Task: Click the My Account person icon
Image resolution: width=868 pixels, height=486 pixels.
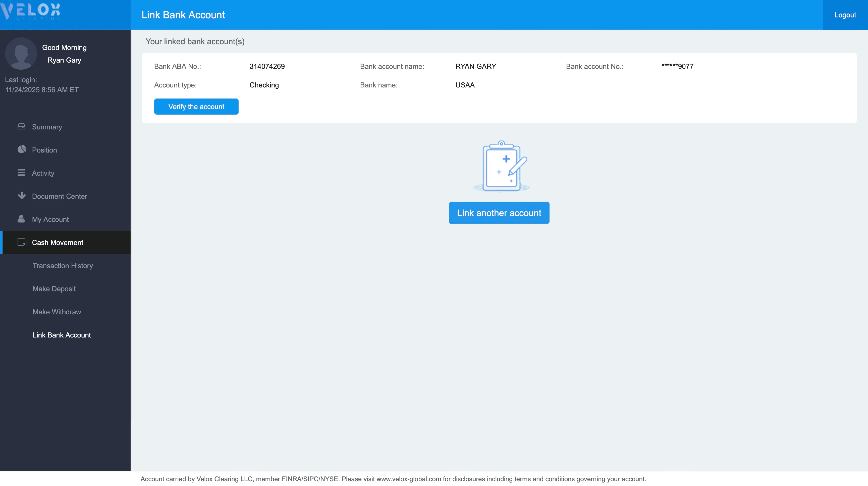Action: [x=21, y=219]
